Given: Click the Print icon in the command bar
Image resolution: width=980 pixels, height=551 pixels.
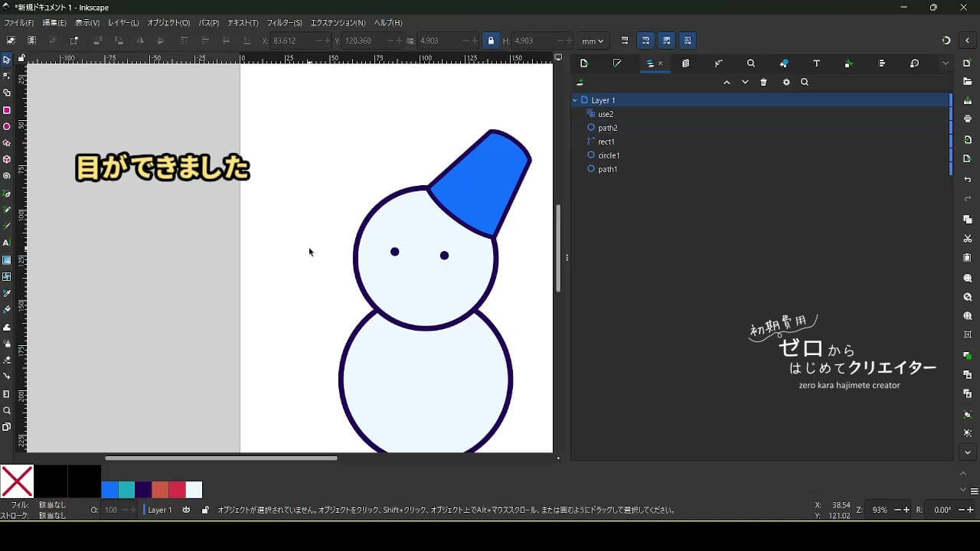Looking at the screenshot, I should tap(968, 119).
